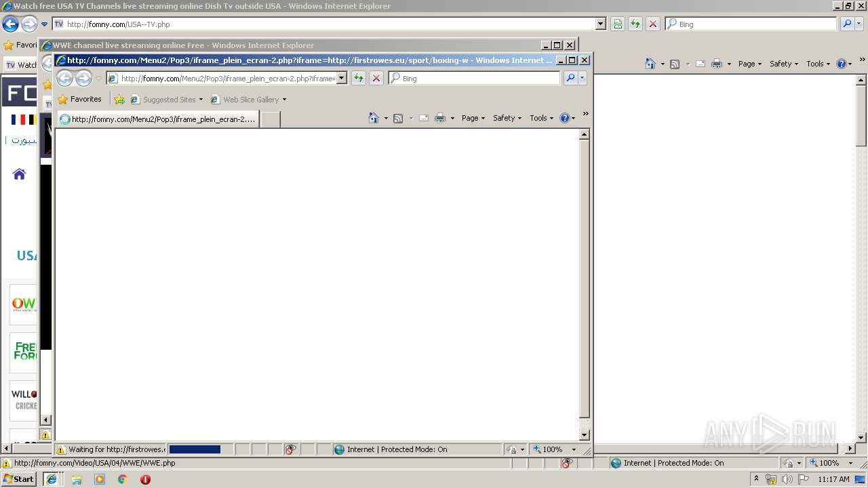Open Tools menu in main window
868x488 pixels.
tap(818, 64)
